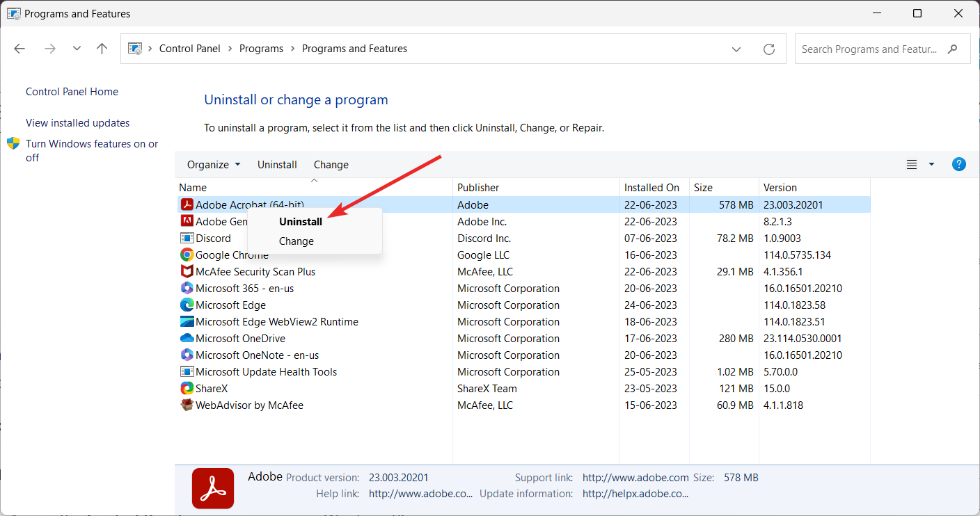Click version 114.0.5735.134 cell

(797, 255)
